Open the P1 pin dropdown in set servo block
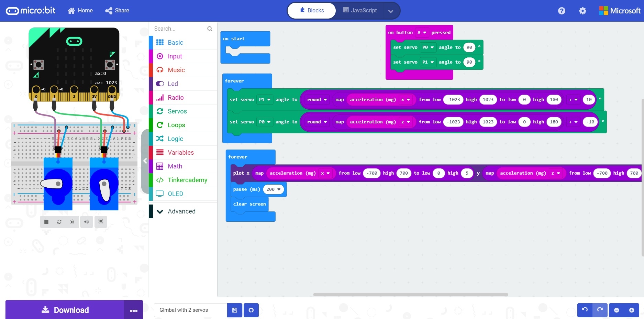This screenshot has width=644, height=319. 265,100
